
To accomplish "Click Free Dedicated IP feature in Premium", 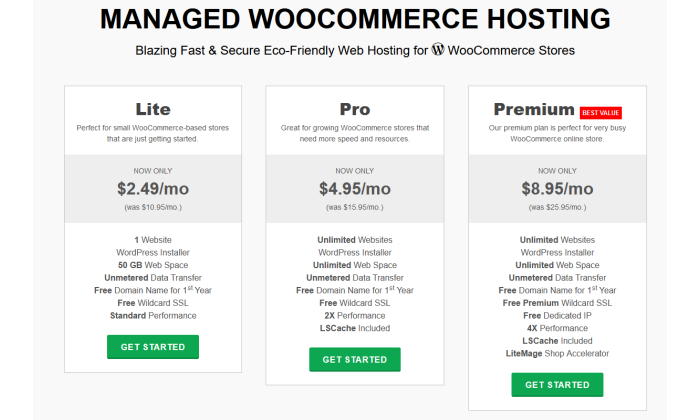I will [x=557, y=316].
